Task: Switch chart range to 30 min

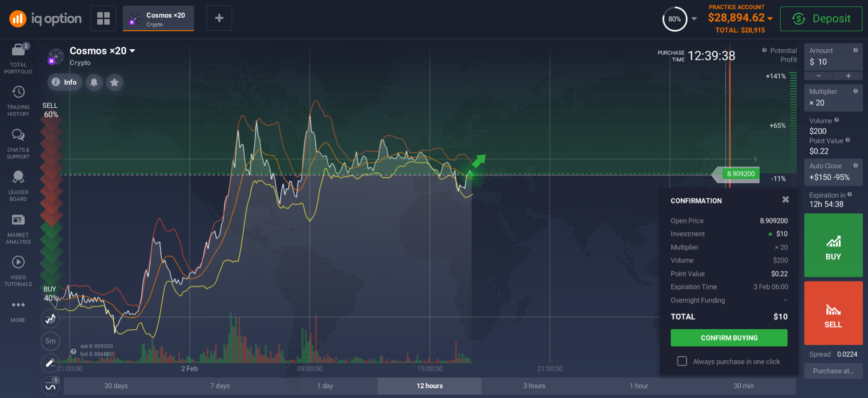Action: click(x=743, y=386)
